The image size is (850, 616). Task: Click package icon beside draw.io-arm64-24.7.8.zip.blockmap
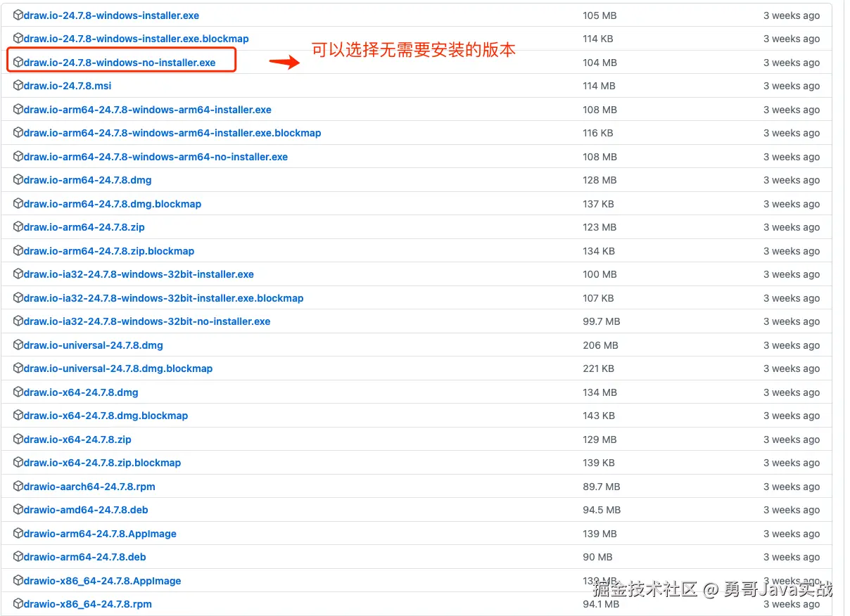click(18, 251)
